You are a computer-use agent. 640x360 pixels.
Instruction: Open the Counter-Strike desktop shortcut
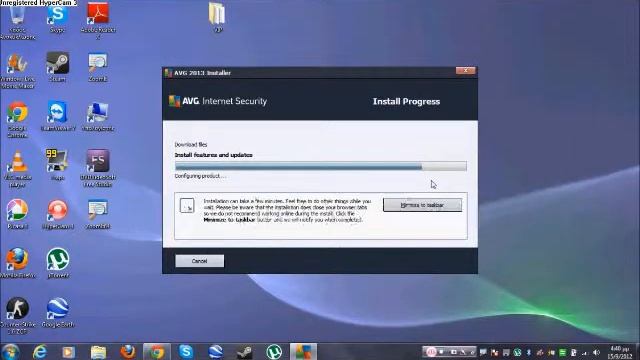click(17, 316)
